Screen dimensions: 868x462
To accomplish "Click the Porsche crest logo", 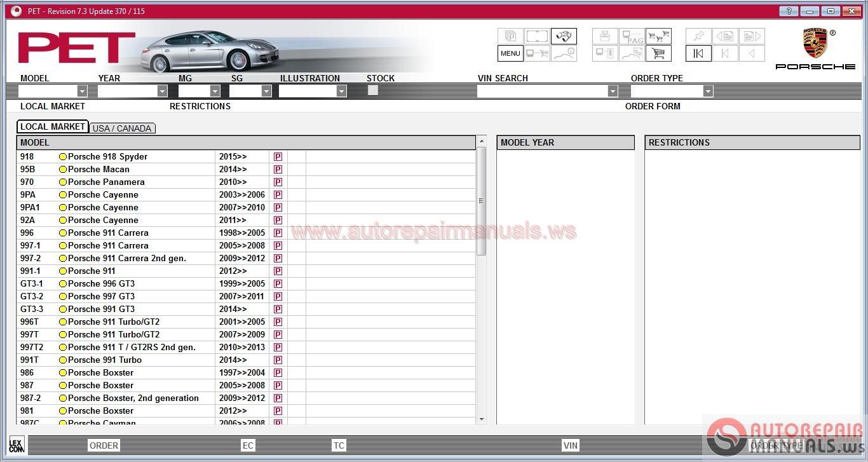I will click(x=815, y=43).
